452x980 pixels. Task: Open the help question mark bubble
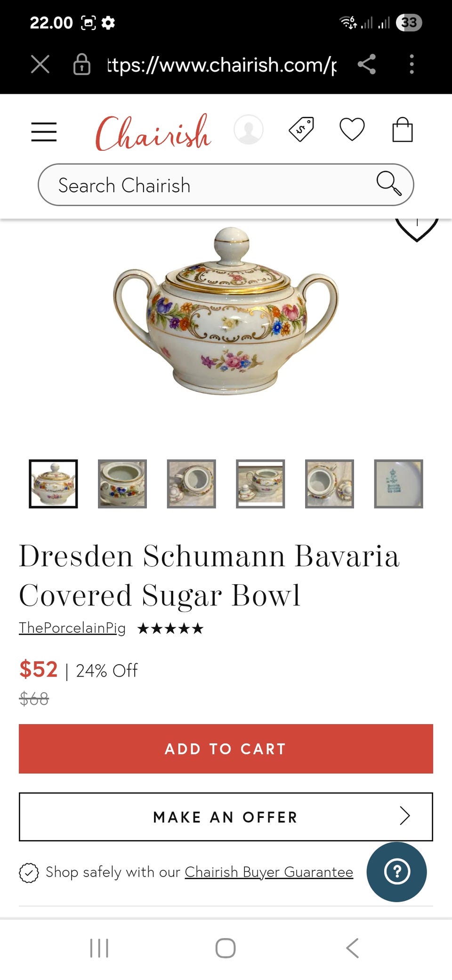pos(397,872)
